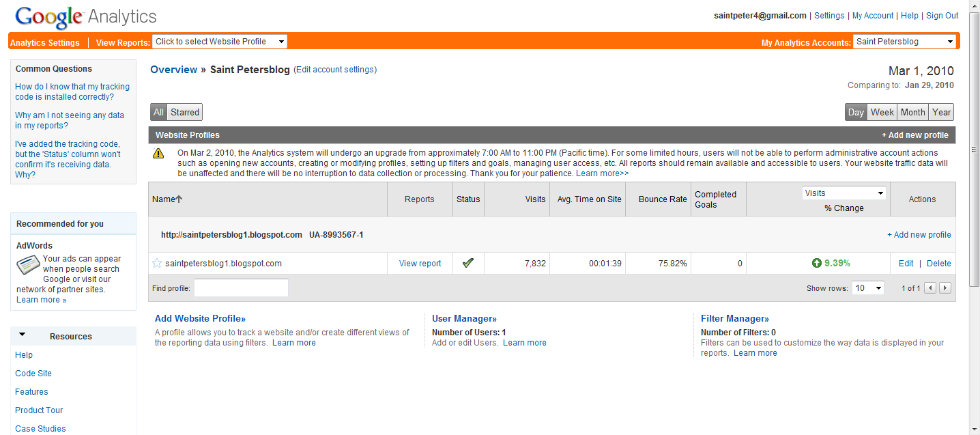
Task: Click the green increase arrow beside 9.39%
Action: tap(818, 263)
